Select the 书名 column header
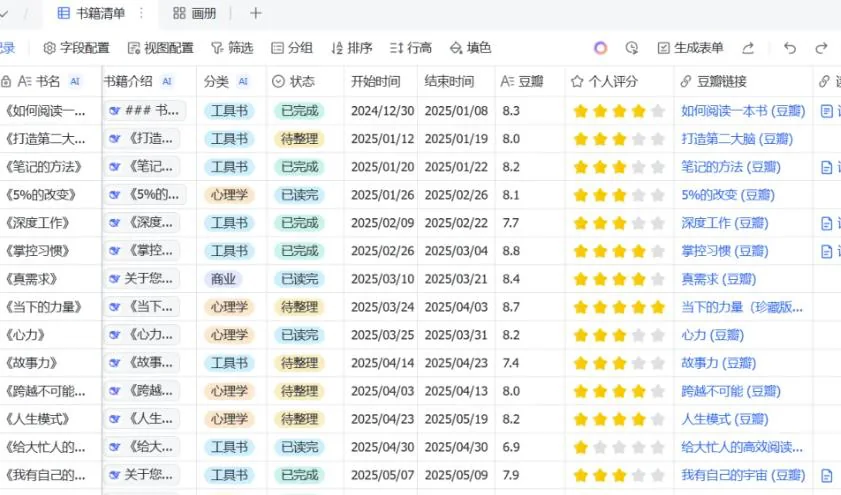The image size is (841, 495). [x=50, y=82]
